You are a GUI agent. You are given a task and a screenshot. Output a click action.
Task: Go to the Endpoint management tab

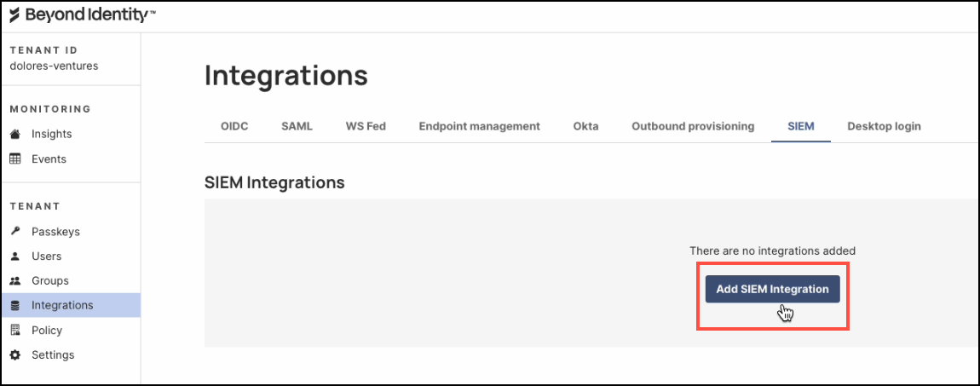click(479, 126)
